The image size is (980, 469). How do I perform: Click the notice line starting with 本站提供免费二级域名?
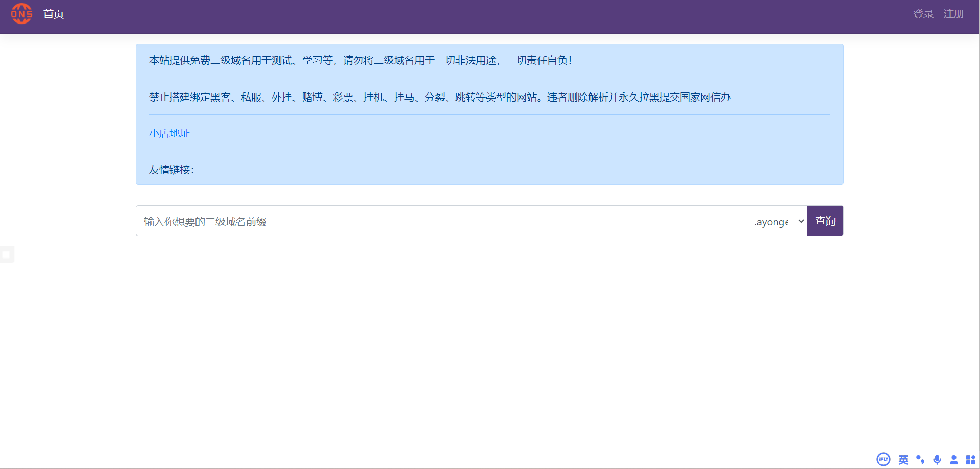coord(360,61)
